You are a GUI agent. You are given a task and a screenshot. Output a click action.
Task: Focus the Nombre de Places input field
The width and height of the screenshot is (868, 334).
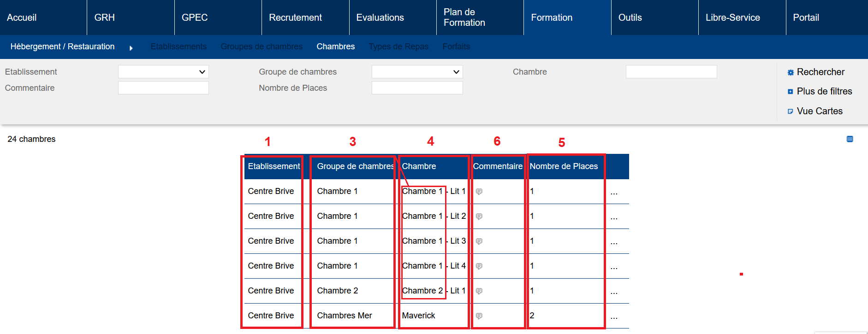pyautogui.click(x=417, y=88)
